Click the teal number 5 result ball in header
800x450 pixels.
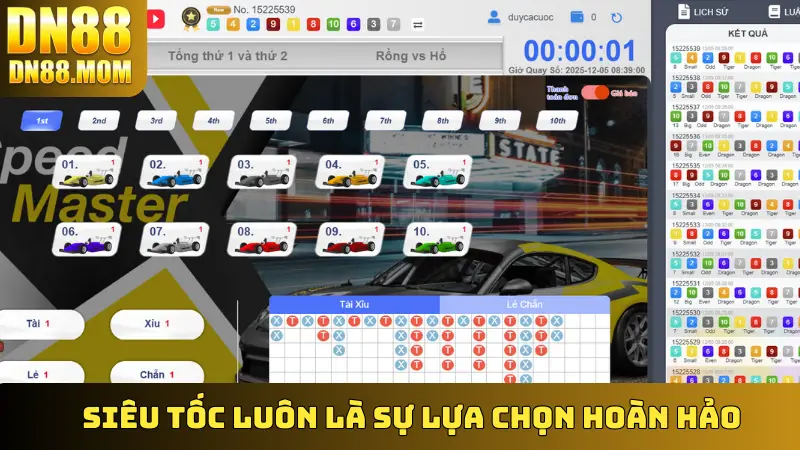[x=213, y=24]
